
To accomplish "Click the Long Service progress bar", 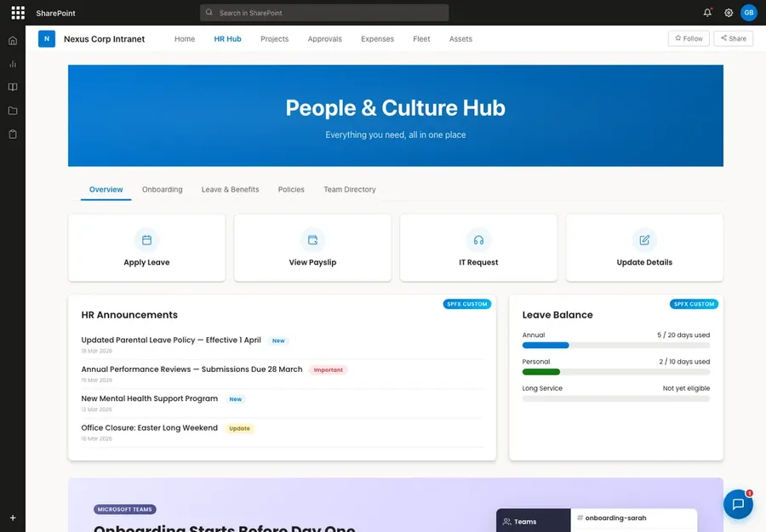I will coord(616,398).
